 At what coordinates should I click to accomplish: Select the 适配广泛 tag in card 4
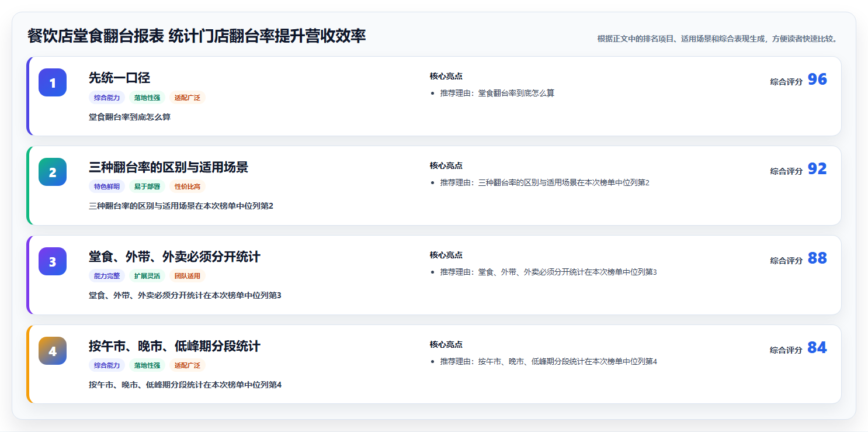(188, 365)
